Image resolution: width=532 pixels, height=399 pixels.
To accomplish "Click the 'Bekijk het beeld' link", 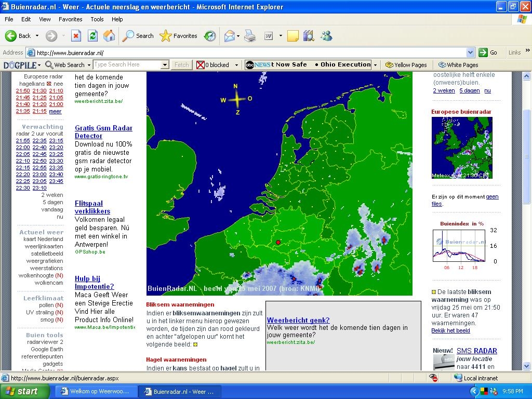I will (x=450, y=330).
